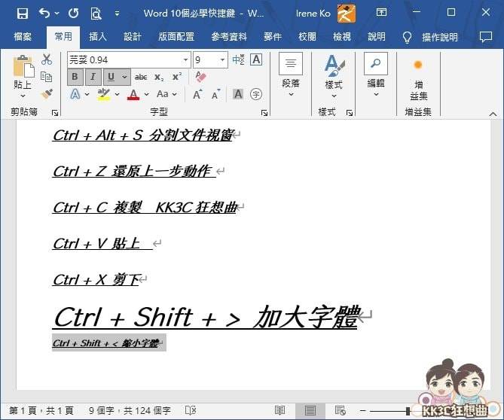
Task: Click the 增益集 add-ins button
Action: click(419, 80)
